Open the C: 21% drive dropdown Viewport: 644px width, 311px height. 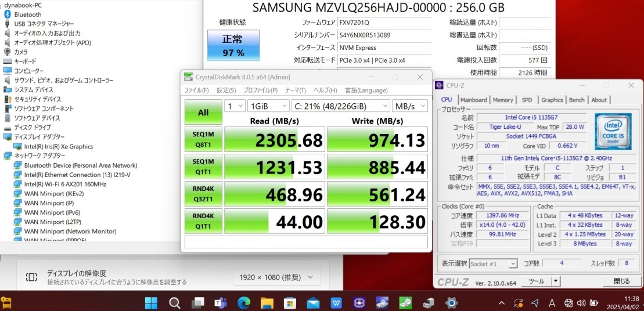click(x=340, y=106)
